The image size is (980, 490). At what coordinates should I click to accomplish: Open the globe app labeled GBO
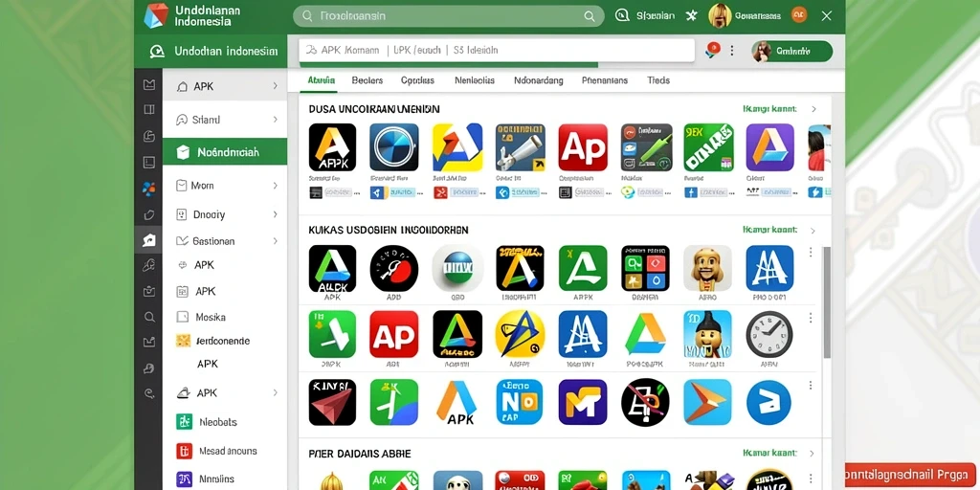(457, 269)
